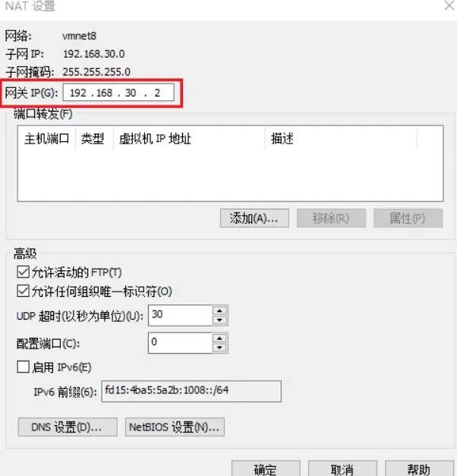Toggle the 允许任何组织唯一标识符 checkbox

click(x=24, y=291)
